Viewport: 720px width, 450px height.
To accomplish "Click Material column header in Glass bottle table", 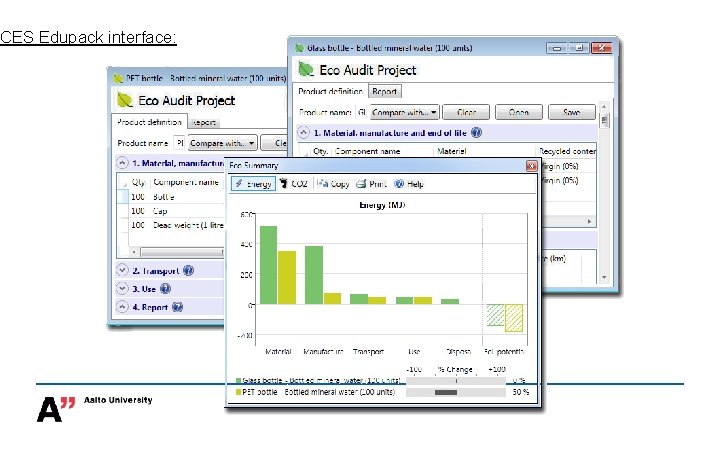I will click(x=452, y=151).
